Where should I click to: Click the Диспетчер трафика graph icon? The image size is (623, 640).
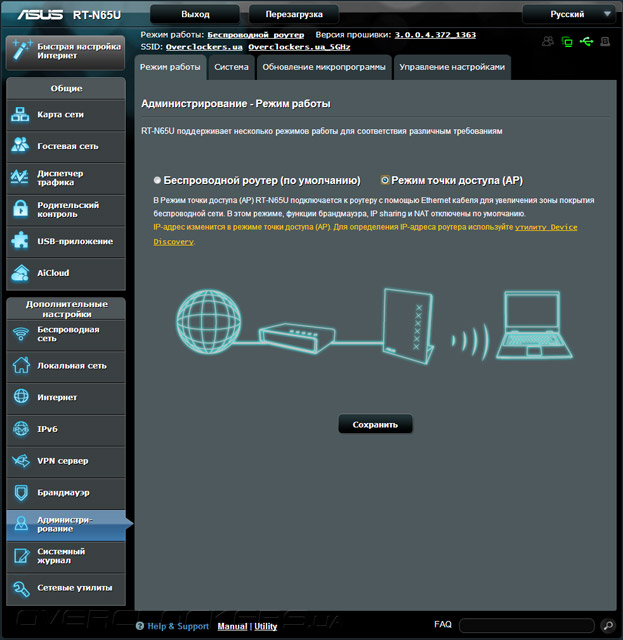(20, 177)
